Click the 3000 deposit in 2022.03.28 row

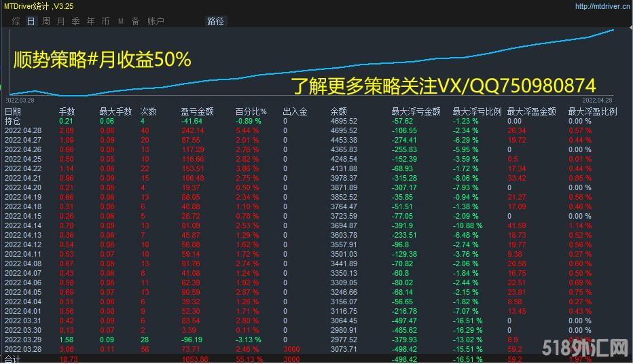291,350
